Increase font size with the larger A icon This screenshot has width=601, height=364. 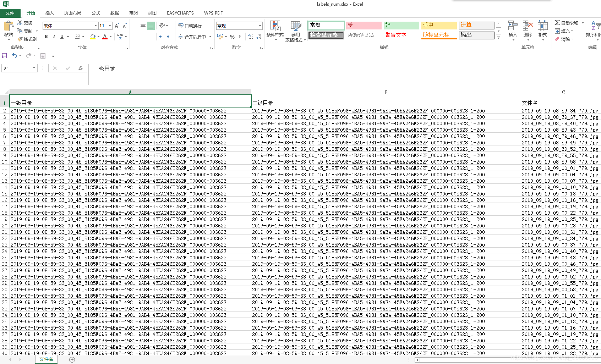coord(117,26)
